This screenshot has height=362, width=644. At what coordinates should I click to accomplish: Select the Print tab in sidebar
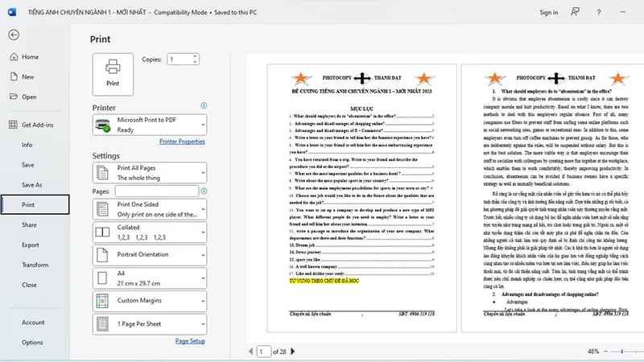pyautogui.click(x=35, y=204)
